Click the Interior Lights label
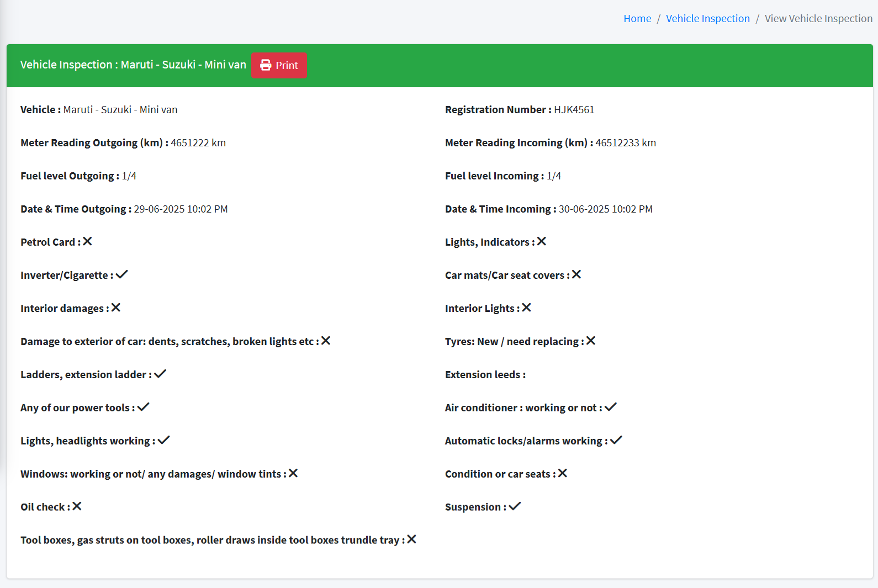 click(482, 309)
